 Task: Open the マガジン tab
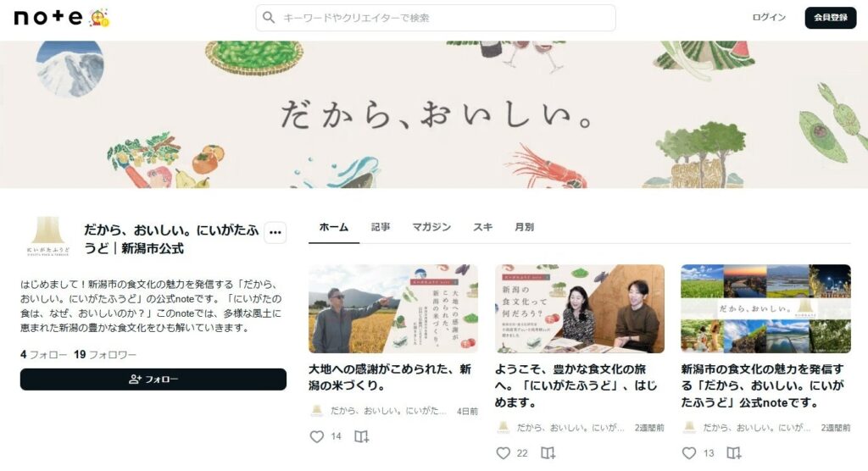(431, 227)
